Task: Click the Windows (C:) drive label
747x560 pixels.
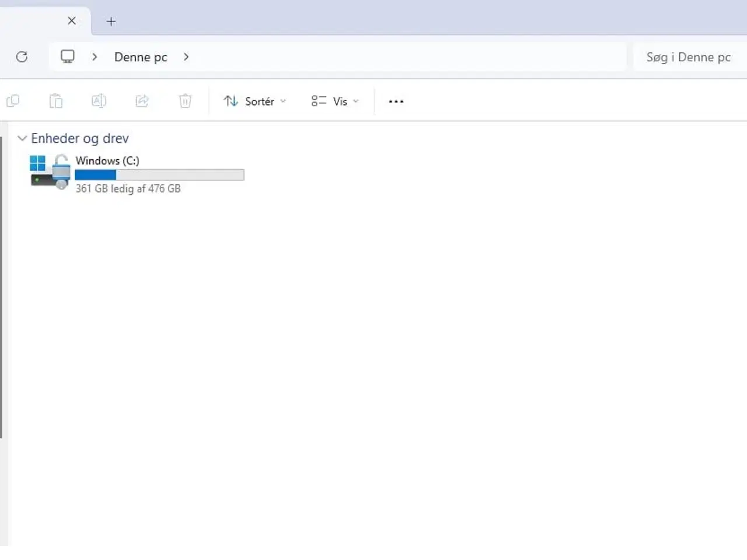Action: tap(107, 160)
